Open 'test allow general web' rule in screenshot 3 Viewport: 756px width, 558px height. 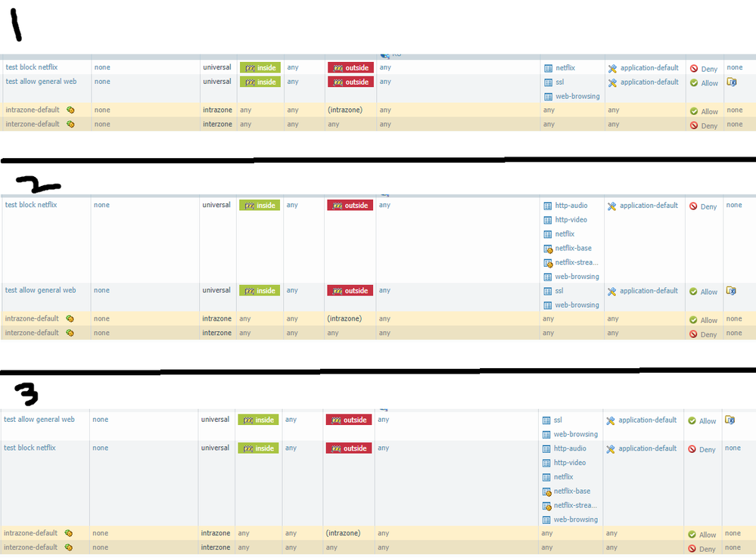coord(39,419)
